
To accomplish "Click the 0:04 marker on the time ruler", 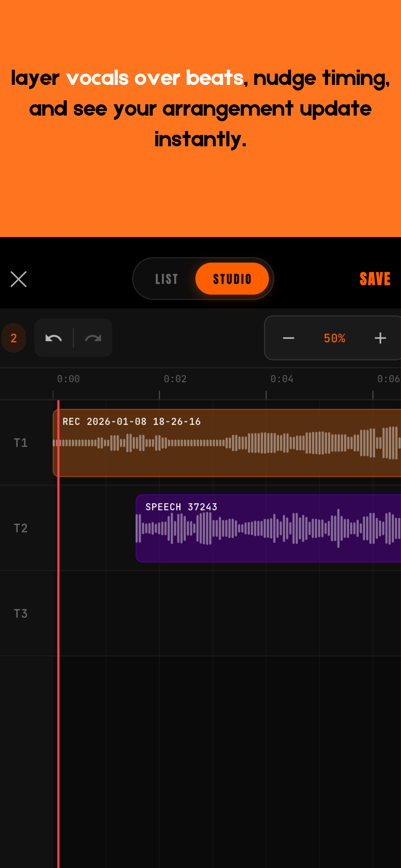I will coord(282,379).
